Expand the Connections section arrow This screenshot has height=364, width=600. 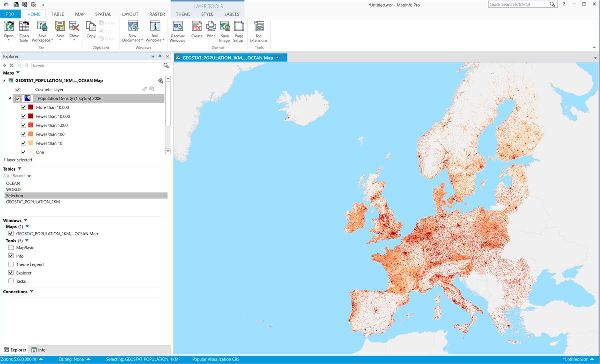coord(31,291)
